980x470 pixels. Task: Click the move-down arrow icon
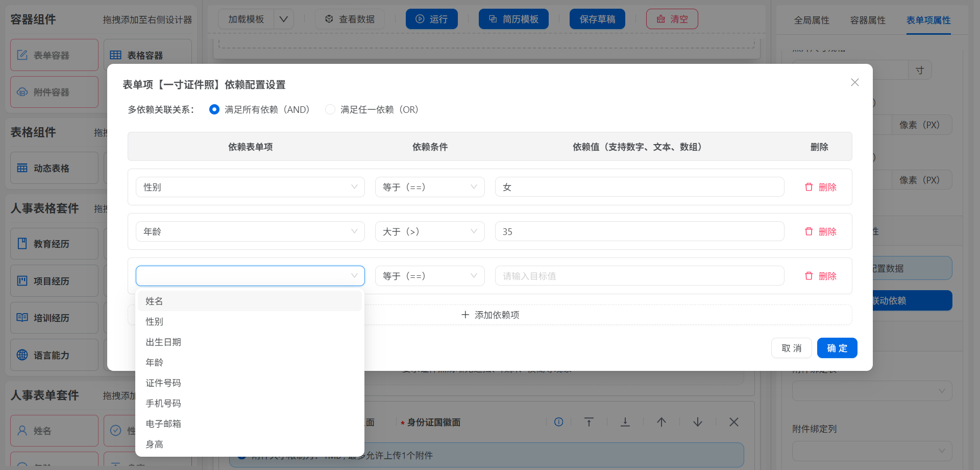point(697,422)
